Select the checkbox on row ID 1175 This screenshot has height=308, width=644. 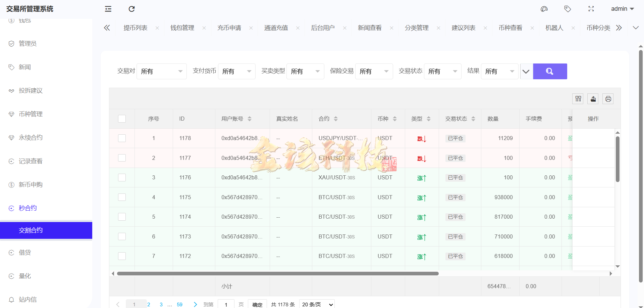(x=122, y=197)
